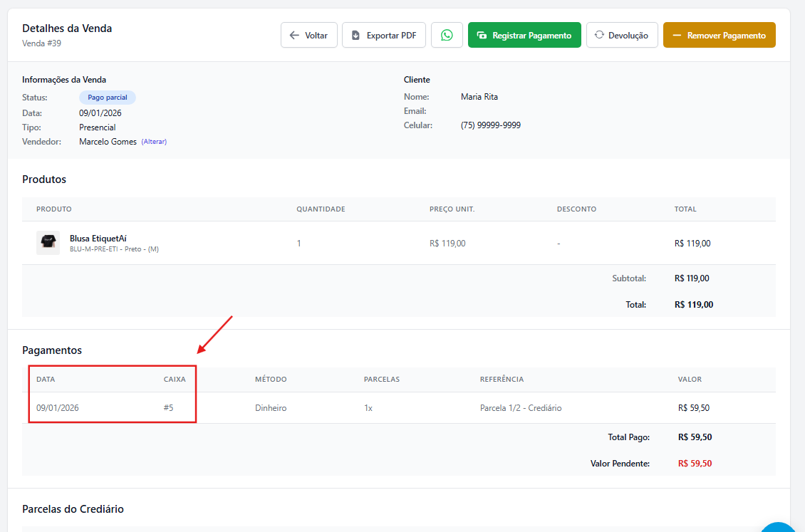The image size is (805, 532).
Task: Click the Parcela 1/2 - Crediário reference
Action: 521,408
